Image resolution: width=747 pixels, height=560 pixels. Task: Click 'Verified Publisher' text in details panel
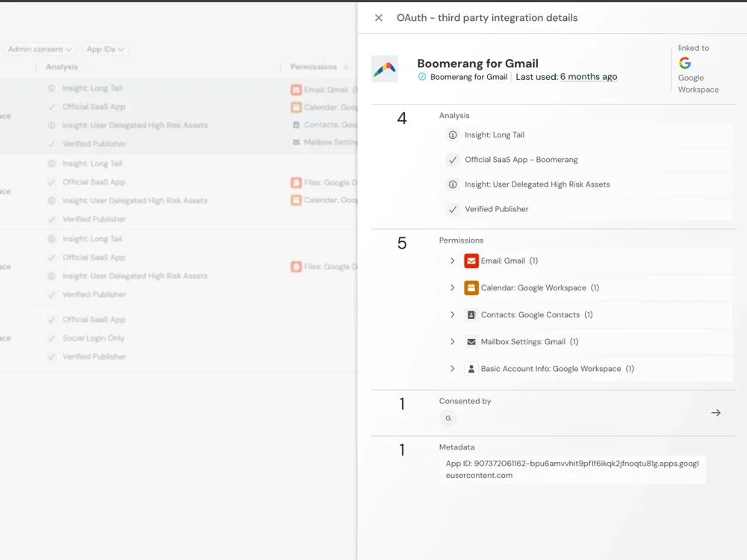tap(497, 209)
